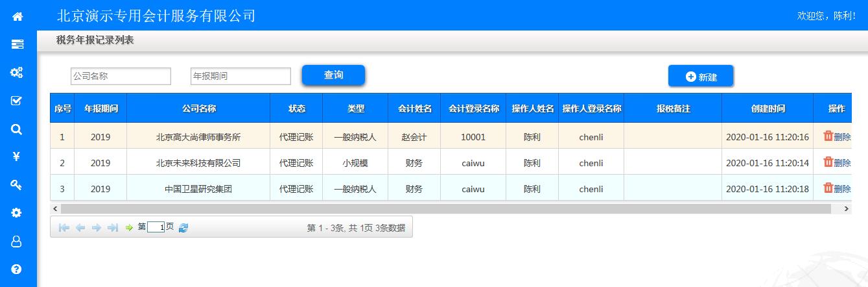Click the 赵会计 accountant name cell
The width and height of the screenshot is (868, 287).
415,137
